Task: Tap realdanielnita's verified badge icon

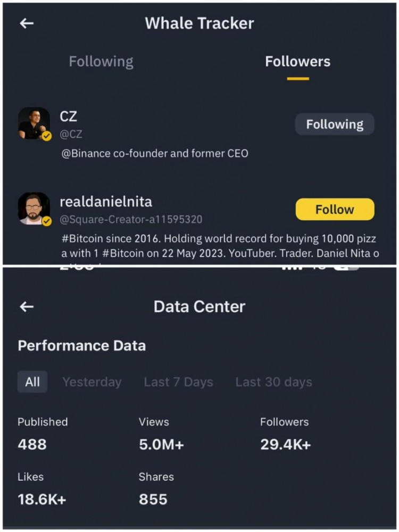Action: pos(47,221)
